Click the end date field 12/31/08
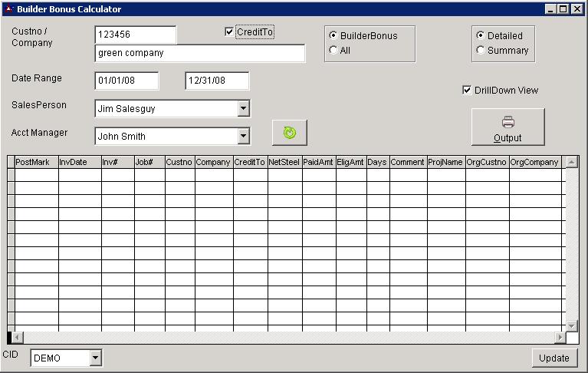Image resolution: width=588 pixels, height=373 pixels. pos(217,81)
